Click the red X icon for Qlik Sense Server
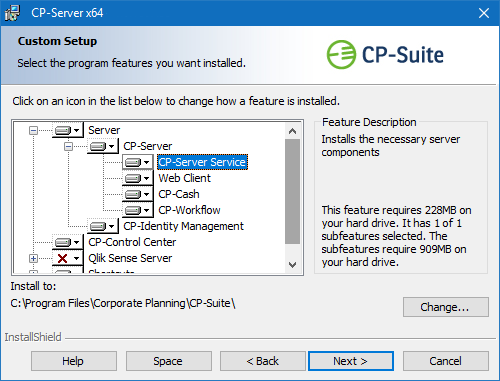The height and width of the screenshot is (381, 500). 68,258
